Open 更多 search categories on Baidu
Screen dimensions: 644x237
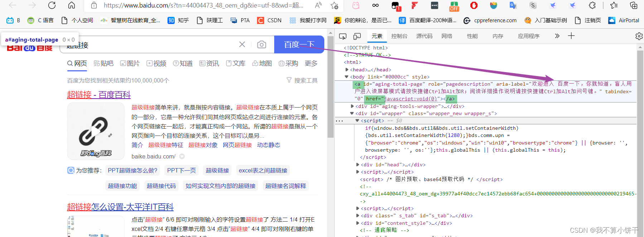click(311, 63)
